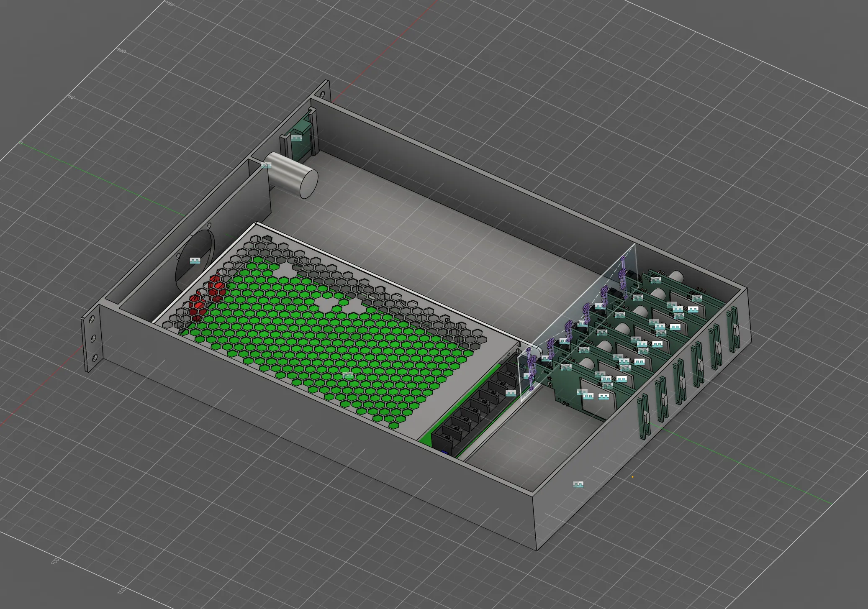Viewport: 868px width, 609px height.
Task: Click the joint icon inside the circular fan cutout
Action: [x=195, y=261]
